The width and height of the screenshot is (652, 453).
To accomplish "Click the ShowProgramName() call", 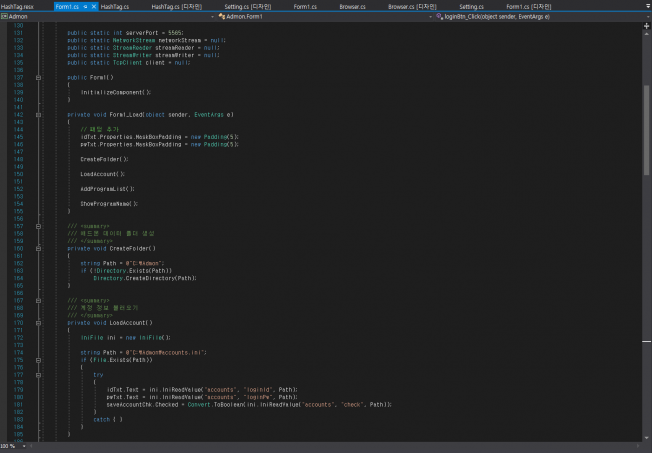I will pos(109,204).
